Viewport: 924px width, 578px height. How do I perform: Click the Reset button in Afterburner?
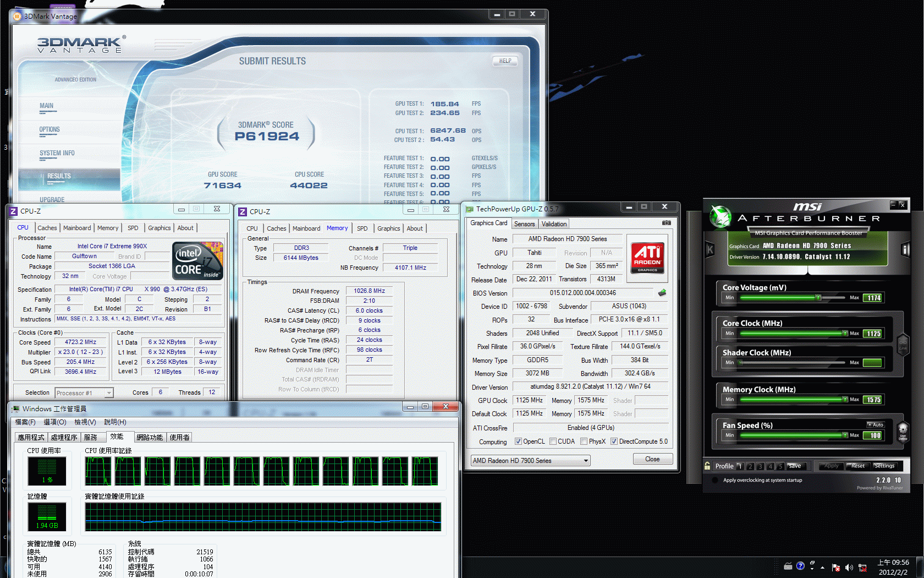(x=858, y=466)
